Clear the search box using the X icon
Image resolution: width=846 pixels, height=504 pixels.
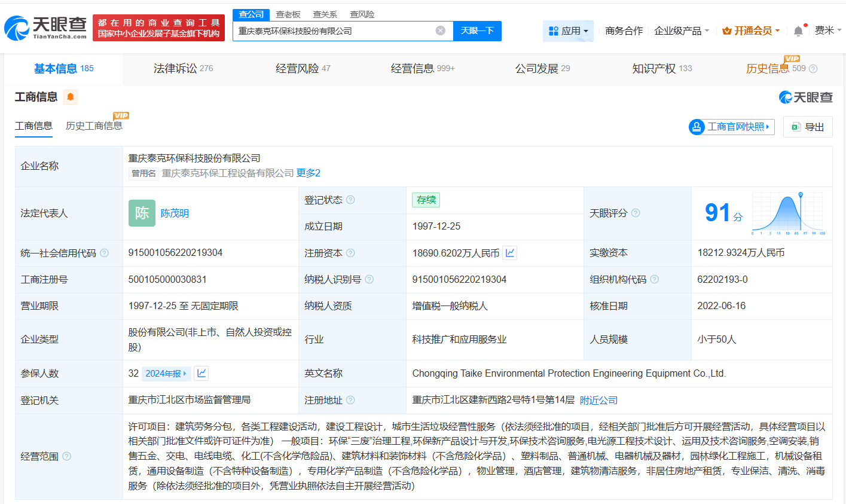click(x=441, y=30)
